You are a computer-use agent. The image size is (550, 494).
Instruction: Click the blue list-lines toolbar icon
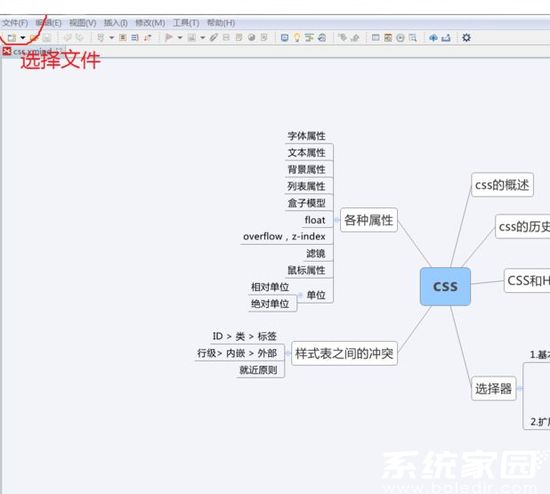[135, 38]
